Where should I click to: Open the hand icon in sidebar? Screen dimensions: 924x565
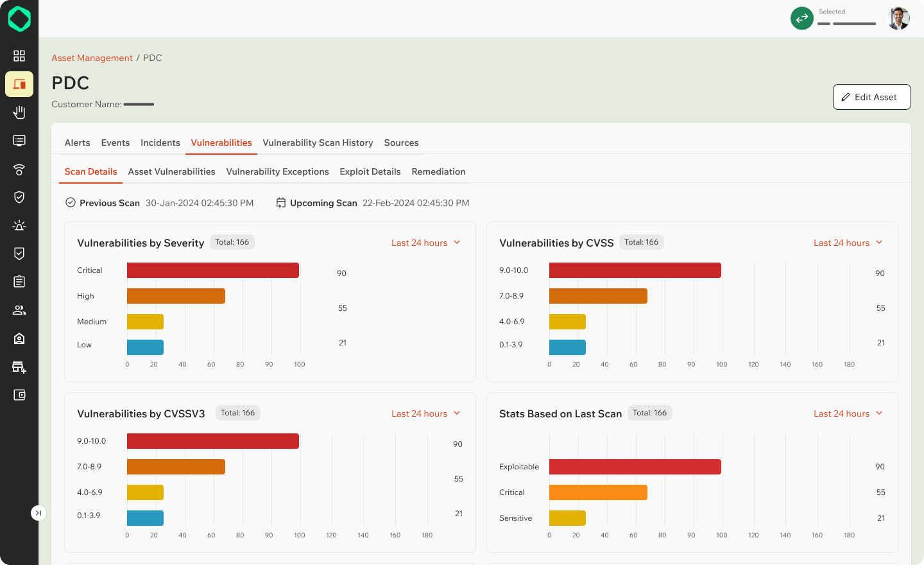(x=19, y=112)
